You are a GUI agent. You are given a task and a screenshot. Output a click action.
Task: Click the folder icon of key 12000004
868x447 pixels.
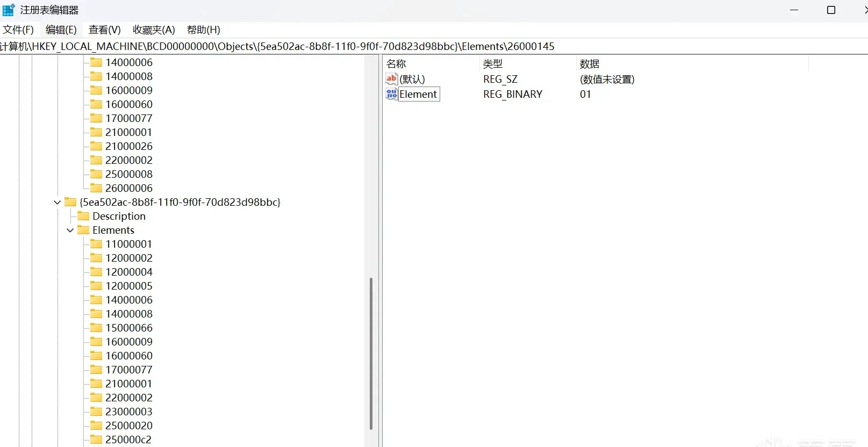[x=96, y=272]
